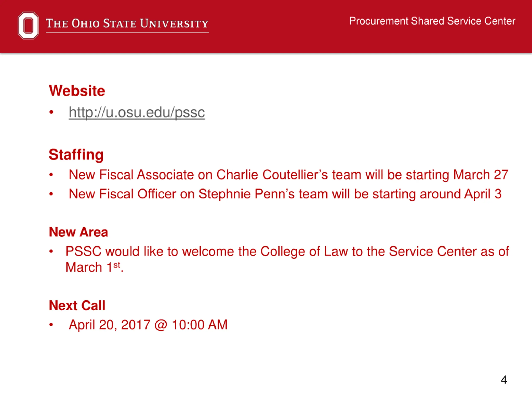Viewport: 532px width, 399px height.
Task: Select the Procurement Shared Service Center header text
Action: click(432, 21)
